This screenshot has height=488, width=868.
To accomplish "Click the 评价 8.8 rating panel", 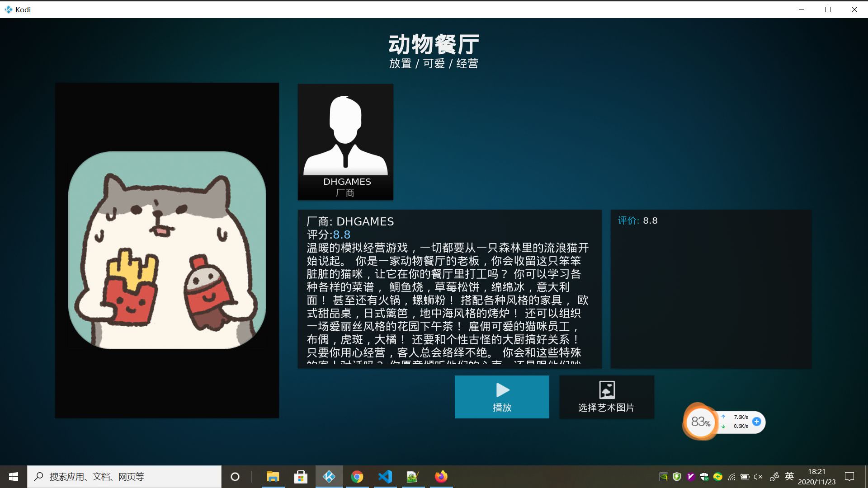I will click(x=711, y=289).
